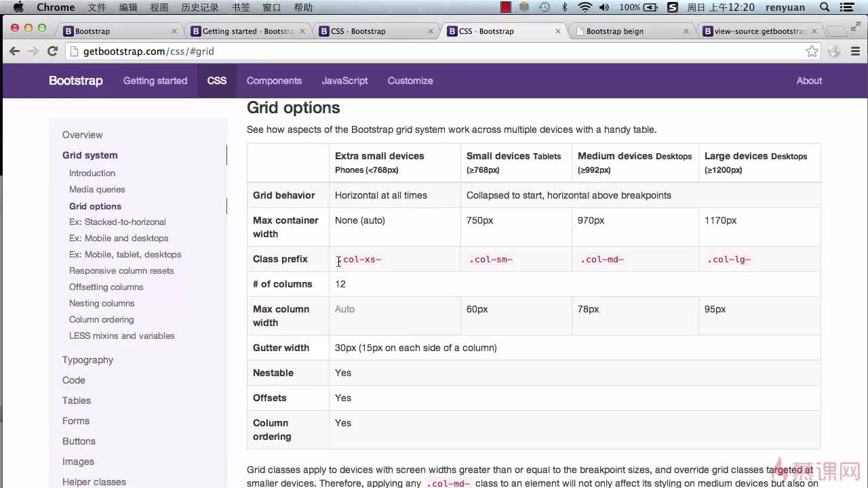The width and height of the screenshot is (868, 488).
Task: Open the Notification Center list icon
Action: click(x=848, y=7)
